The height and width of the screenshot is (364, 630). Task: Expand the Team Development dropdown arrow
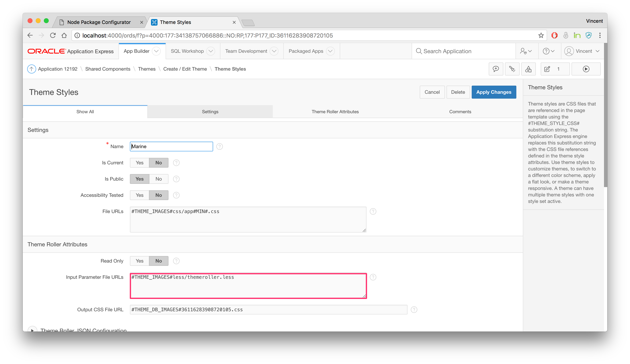(274, 51)
